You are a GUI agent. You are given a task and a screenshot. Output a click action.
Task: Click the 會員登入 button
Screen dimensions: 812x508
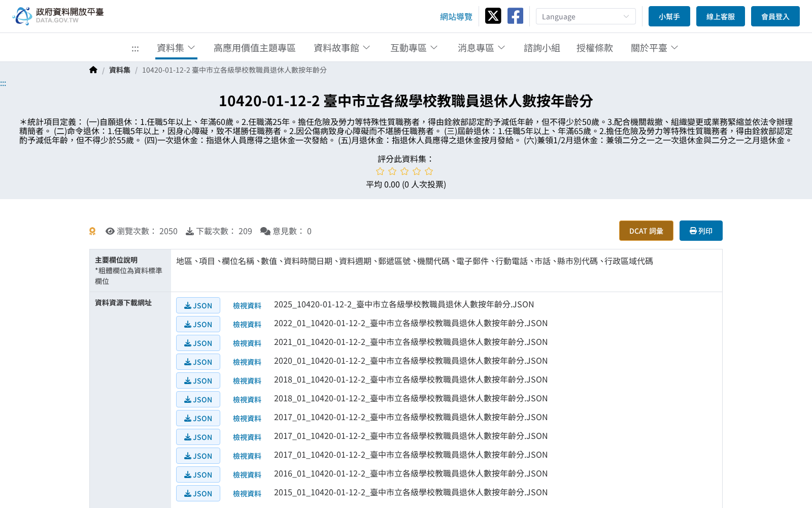(x=775, y=16)
